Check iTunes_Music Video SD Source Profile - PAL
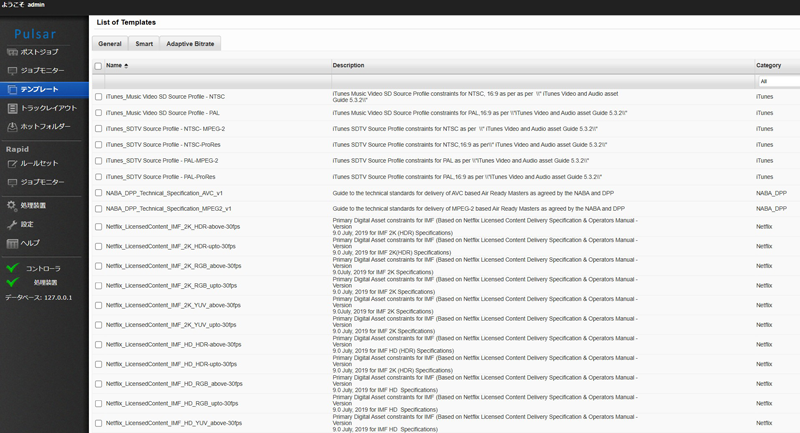Image resolution: width=800 pixels, height=433 pixels. pos(98,113)
